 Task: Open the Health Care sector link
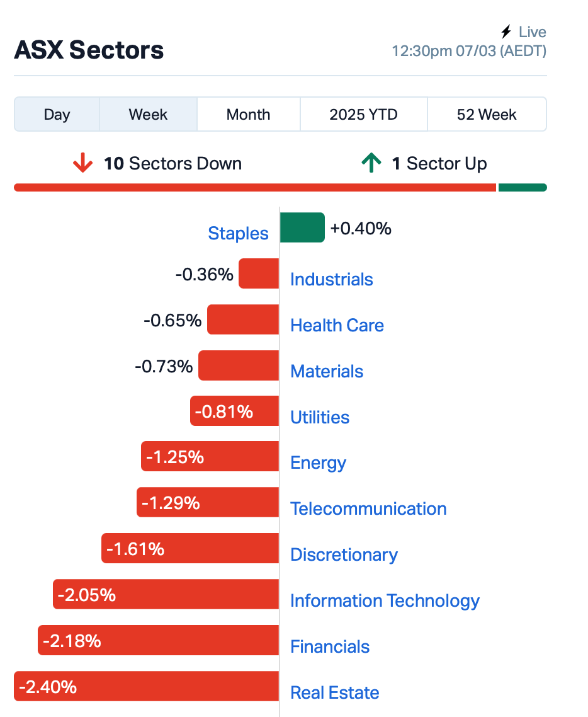pos(337,326)
